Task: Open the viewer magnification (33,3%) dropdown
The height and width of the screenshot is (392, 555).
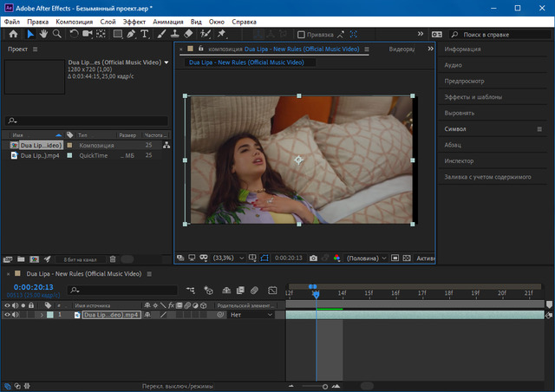Action: coord(228,258)
